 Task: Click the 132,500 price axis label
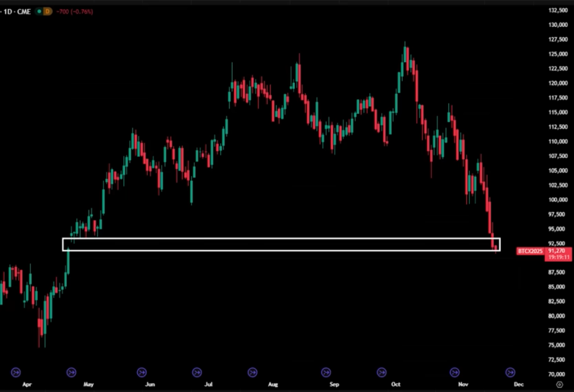coord(558,10)
